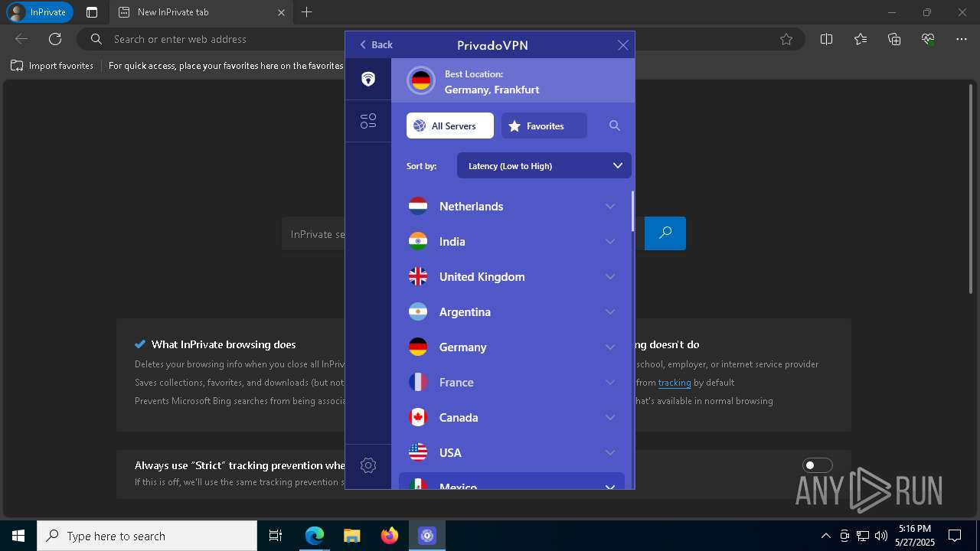Switch to Favorites tab
This screenshot has height=551, width=980.
(544, 126)
